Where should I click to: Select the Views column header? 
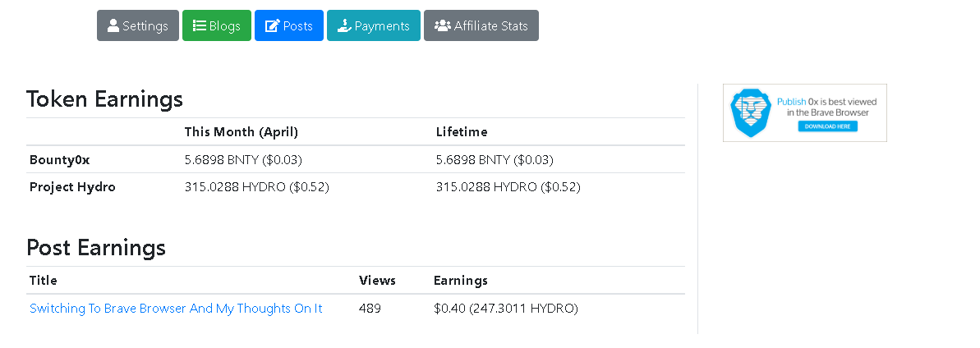pyautogui.click(x=377, y=281)
